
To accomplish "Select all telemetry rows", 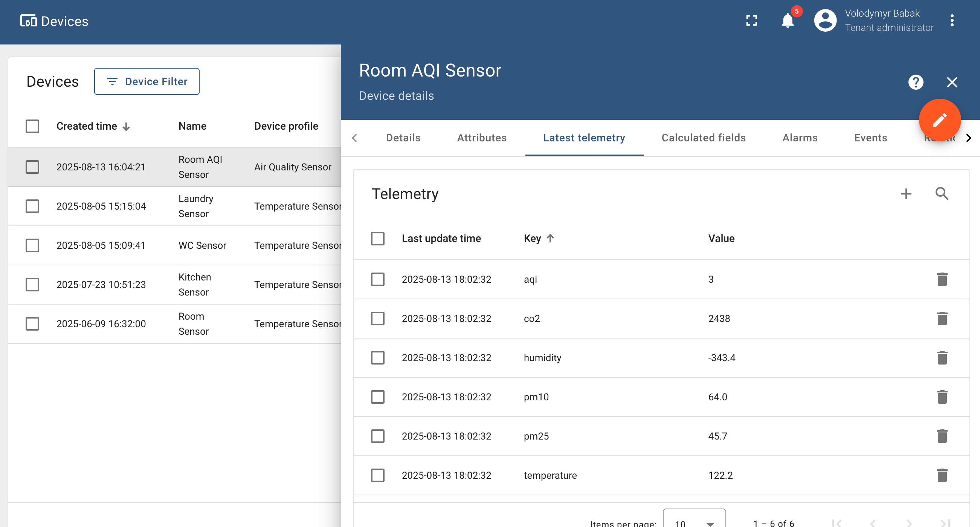I will click(378, 238).
